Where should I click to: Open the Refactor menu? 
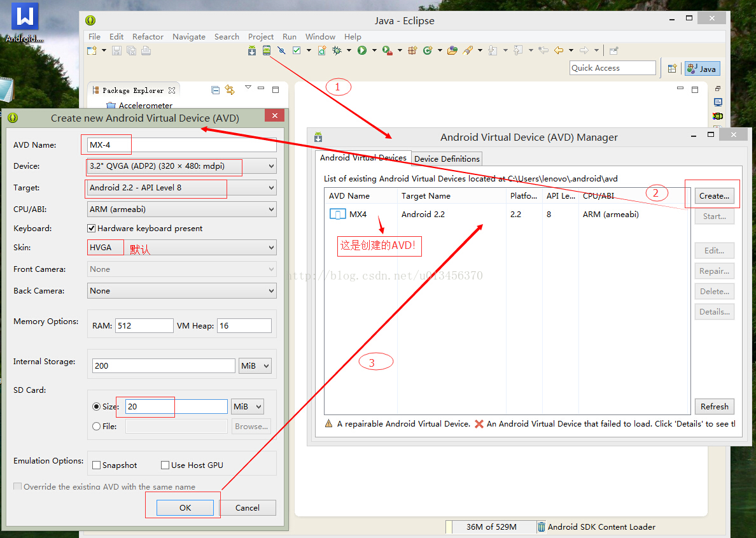(x=148, y=37)
